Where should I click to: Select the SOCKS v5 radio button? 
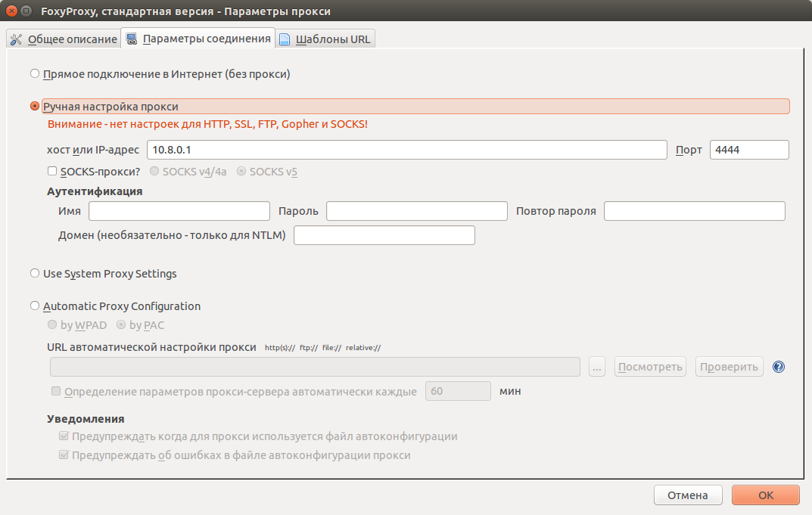241,171
